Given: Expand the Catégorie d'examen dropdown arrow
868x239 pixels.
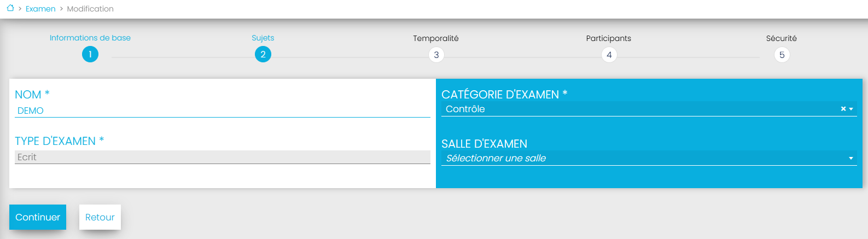Looking at the screenshot, I should 851,109.
